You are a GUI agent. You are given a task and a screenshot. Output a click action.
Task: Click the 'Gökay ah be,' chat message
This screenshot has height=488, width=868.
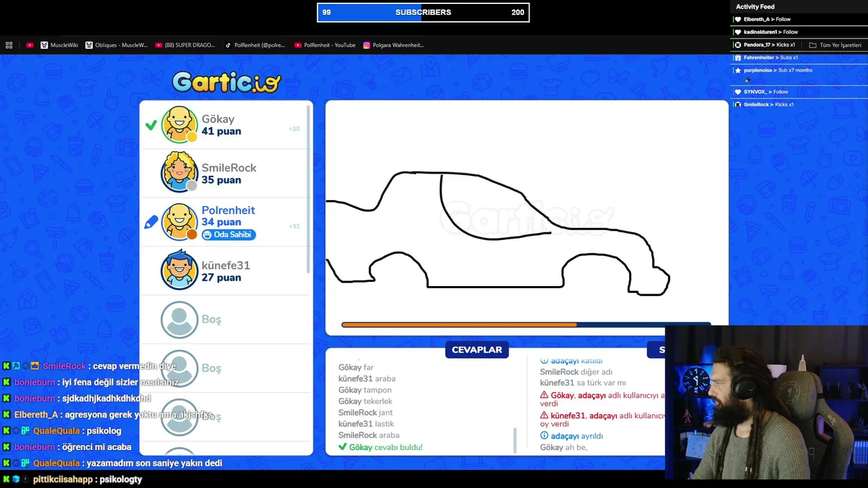point(564,447)
